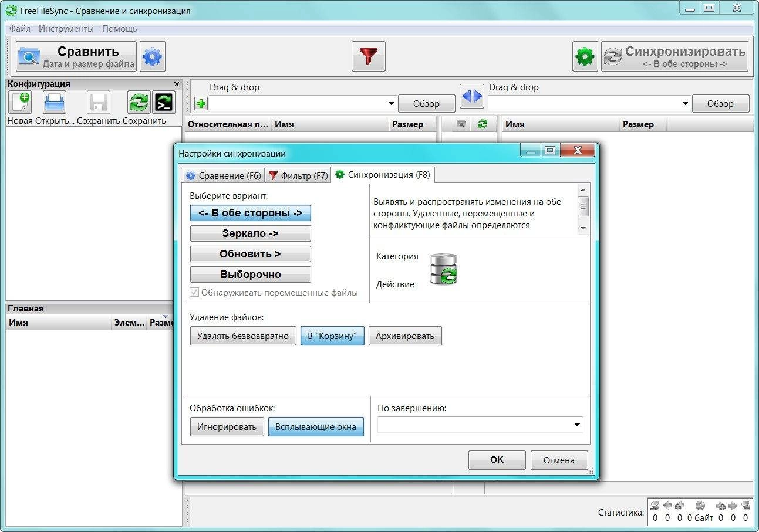Click the database sync category icon
Image resolution: width=759 pixels, height=532 pixels.
444,269
